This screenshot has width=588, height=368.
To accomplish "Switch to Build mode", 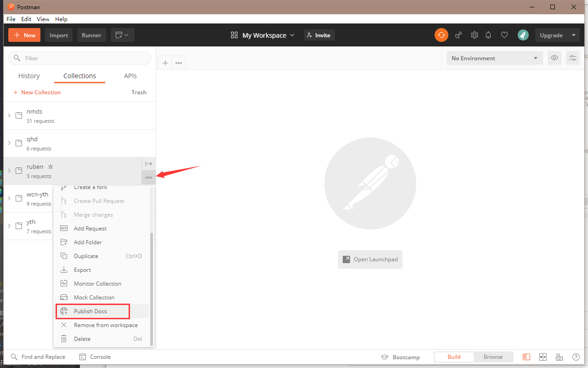I will [454, 357].
